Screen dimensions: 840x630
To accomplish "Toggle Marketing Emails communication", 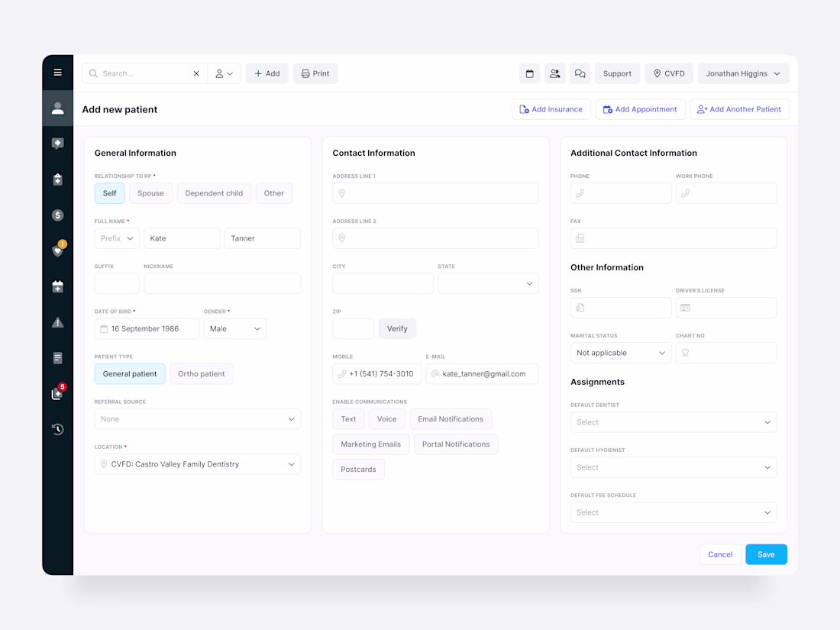I will point(370,444).
